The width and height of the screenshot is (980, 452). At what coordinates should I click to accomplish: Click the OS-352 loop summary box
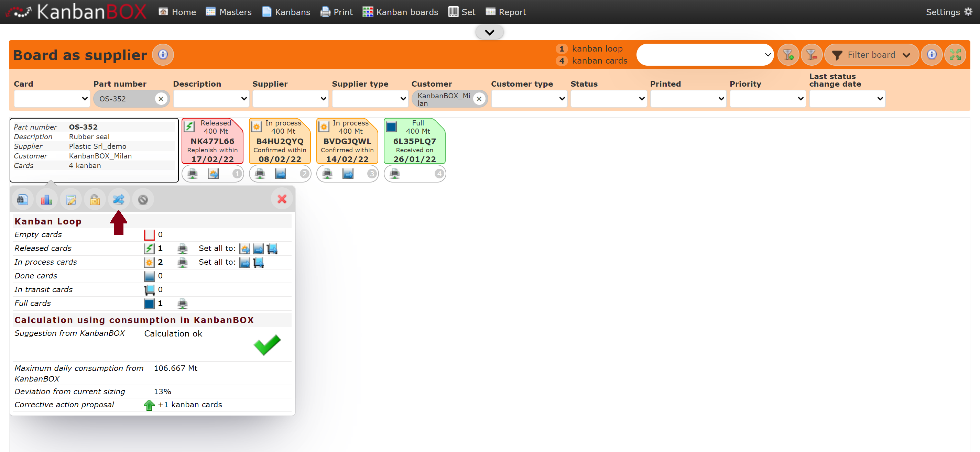click(94, 150)
